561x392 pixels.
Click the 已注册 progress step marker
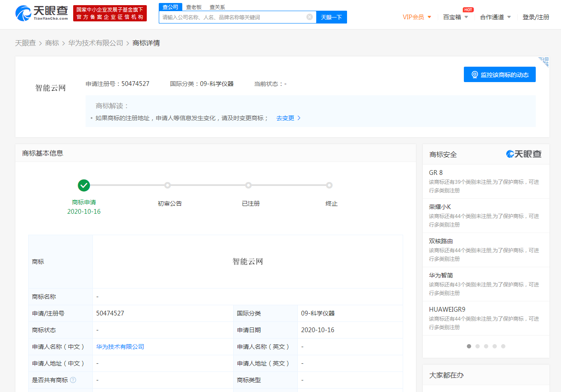[x=248, y=185]
